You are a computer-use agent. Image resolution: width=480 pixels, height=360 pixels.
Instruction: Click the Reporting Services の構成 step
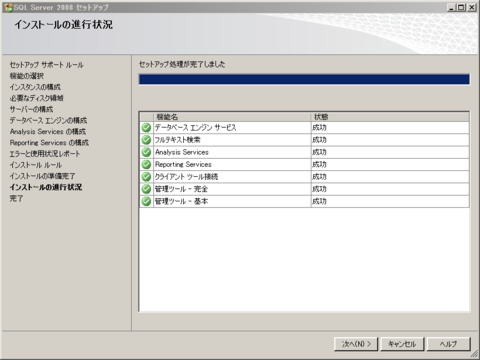49,143
